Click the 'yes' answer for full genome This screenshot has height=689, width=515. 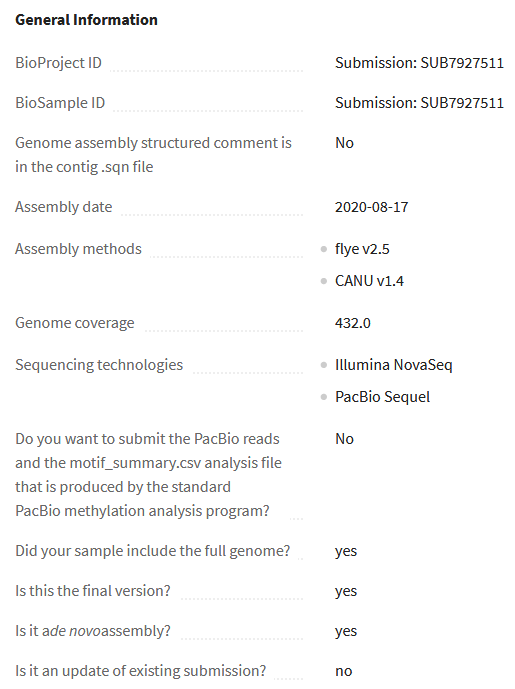point(346,551)
